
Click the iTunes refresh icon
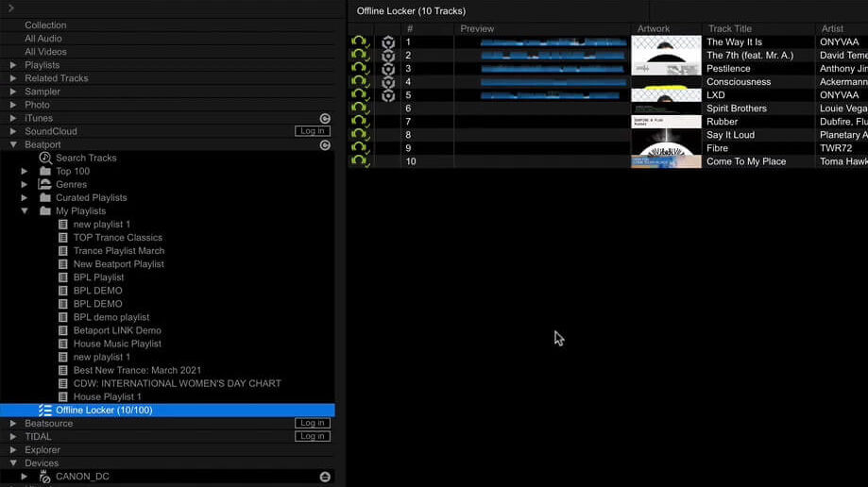[325, 118]
